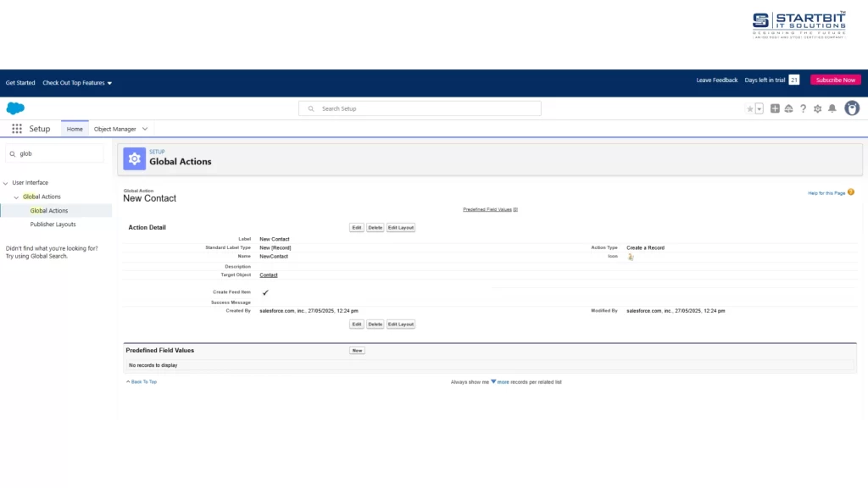The height and width of the screenshot is (488, 868).
Task: Click the days left in trial counter
Action: pyautogui.click(x=793, y=80)
